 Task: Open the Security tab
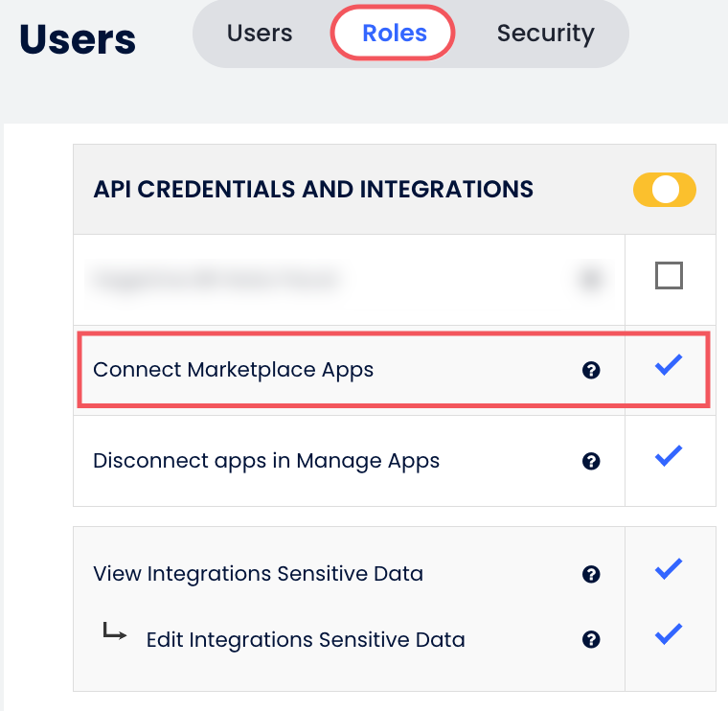click(x=545, y=34)
